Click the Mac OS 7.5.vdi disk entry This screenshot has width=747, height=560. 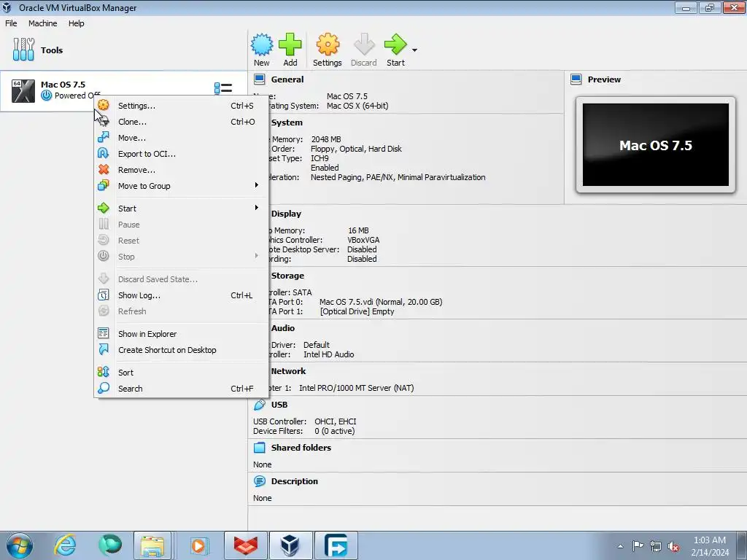click(381, 302)
